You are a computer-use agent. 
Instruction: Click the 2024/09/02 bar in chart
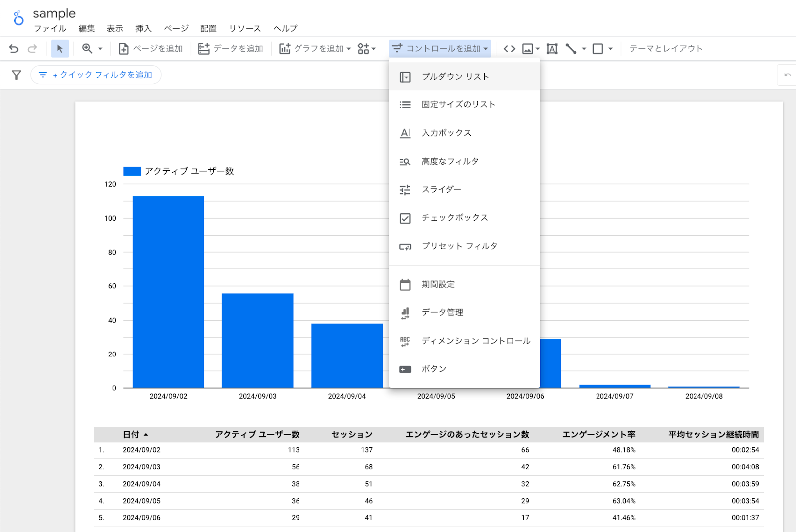point(168,292)
